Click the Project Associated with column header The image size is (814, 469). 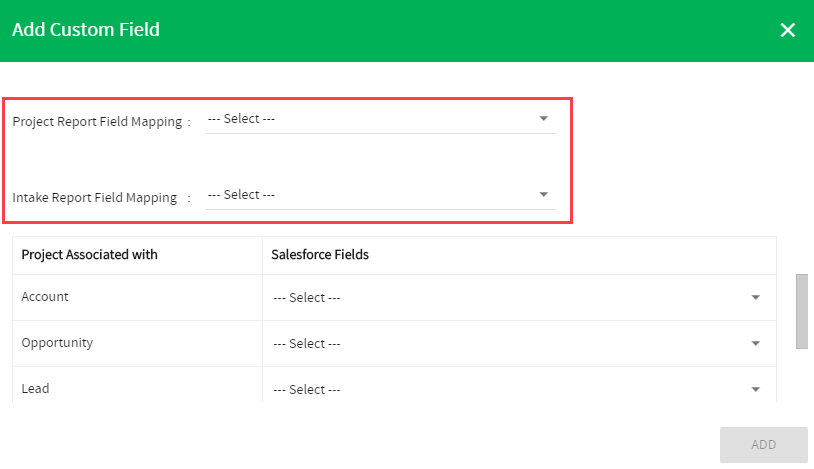click(89, 254)
